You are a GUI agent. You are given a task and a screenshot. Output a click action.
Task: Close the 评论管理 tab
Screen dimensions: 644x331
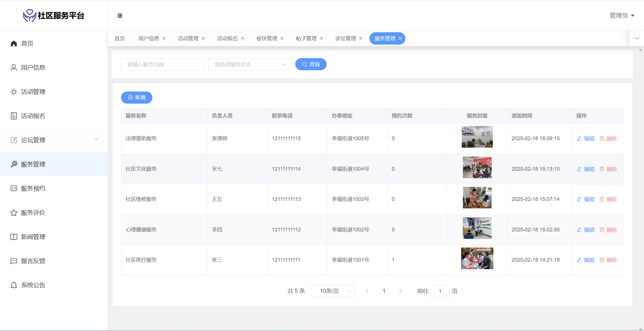361,39
